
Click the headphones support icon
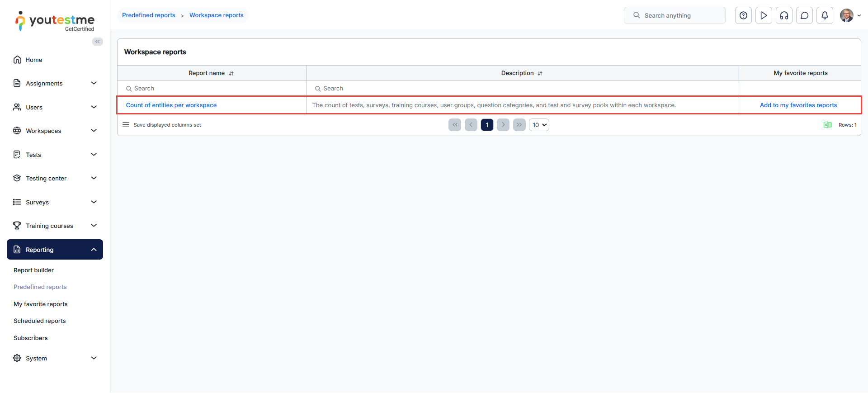pos(784,15)
